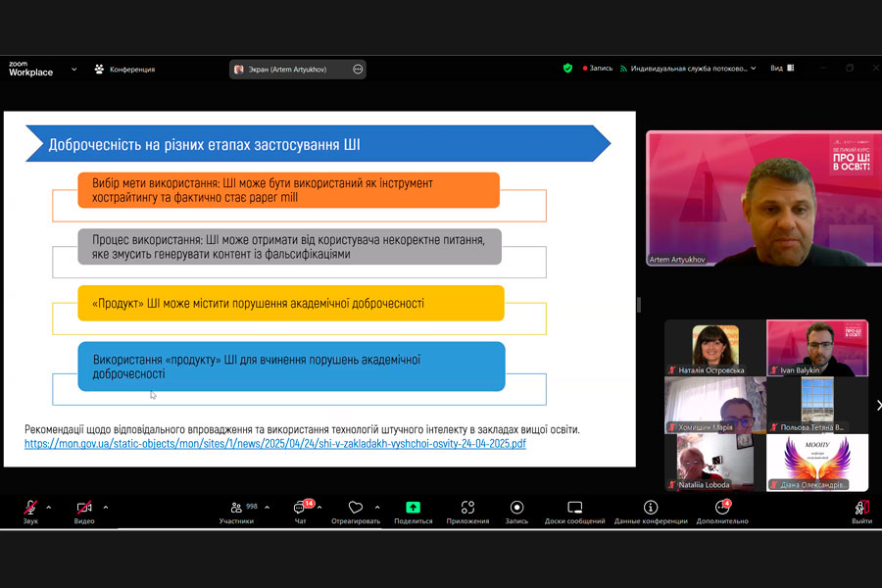Viewport: 882px width, 588px height.
Task: Click the green Поделиться share button
Action: (x=413, y=510)
